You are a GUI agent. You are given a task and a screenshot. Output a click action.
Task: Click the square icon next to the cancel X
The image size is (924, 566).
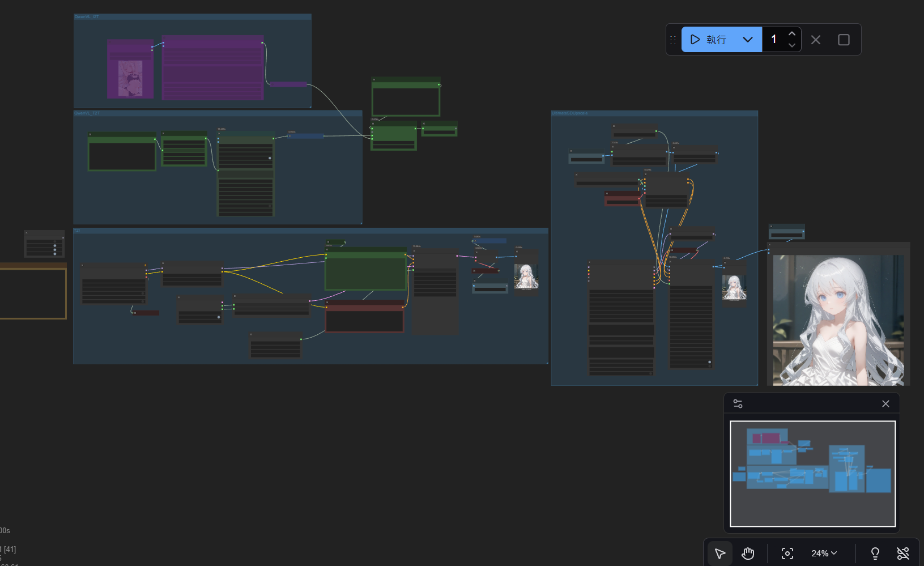coord(844,40)
